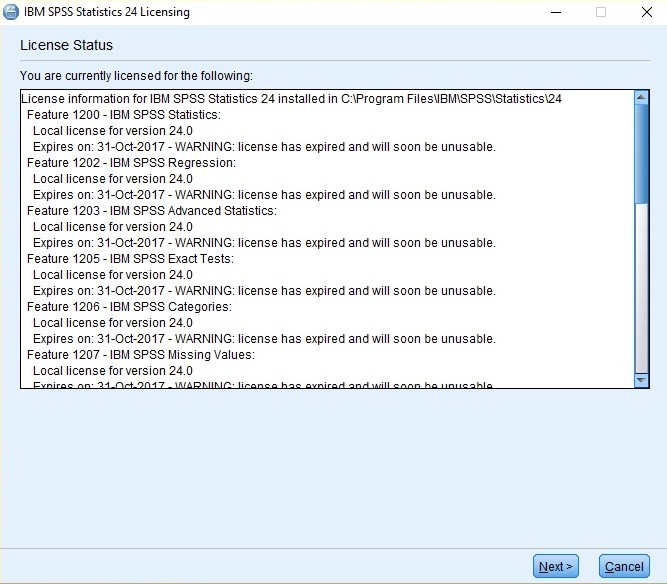Image resolution: width=667 pixels, height=584 pixels.
Task: Click the 'Local license' line under Missing Values
Action: click(113, 371)
